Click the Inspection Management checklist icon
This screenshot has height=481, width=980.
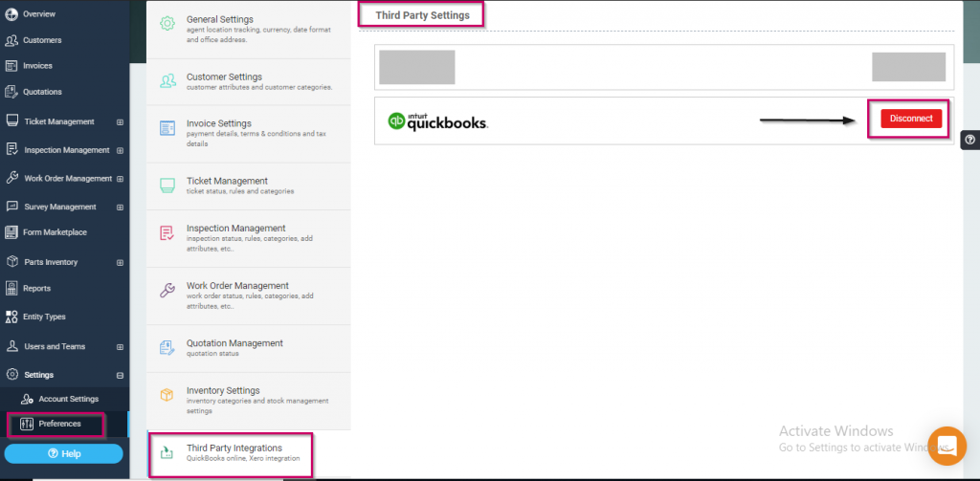(x=11, y=150)
